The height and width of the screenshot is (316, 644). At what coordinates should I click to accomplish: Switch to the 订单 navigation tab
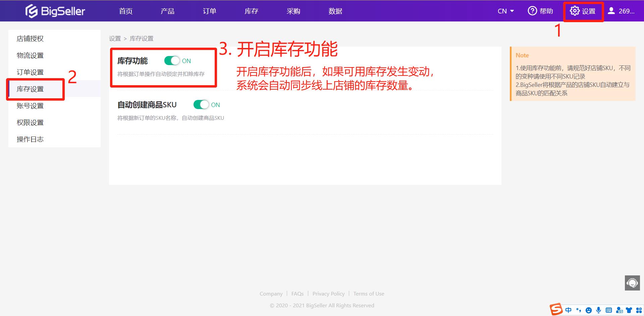click(209, 11)
